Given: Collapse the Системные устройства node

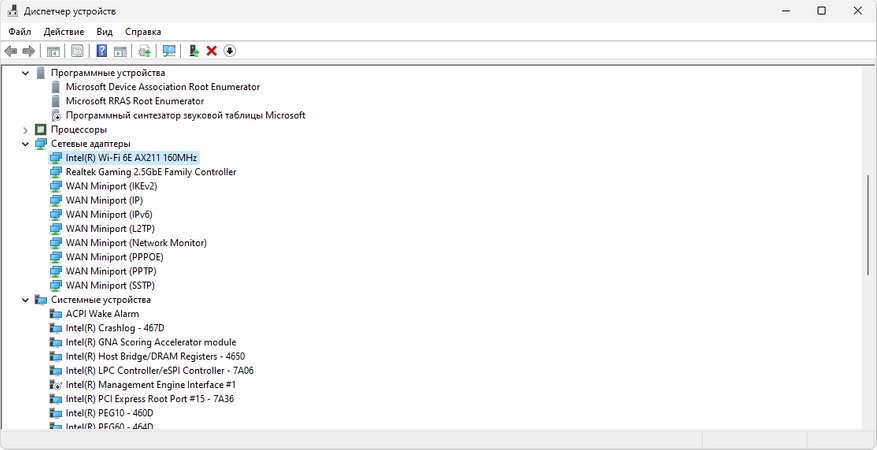Looking at the screenshot, I should (25, 300).
